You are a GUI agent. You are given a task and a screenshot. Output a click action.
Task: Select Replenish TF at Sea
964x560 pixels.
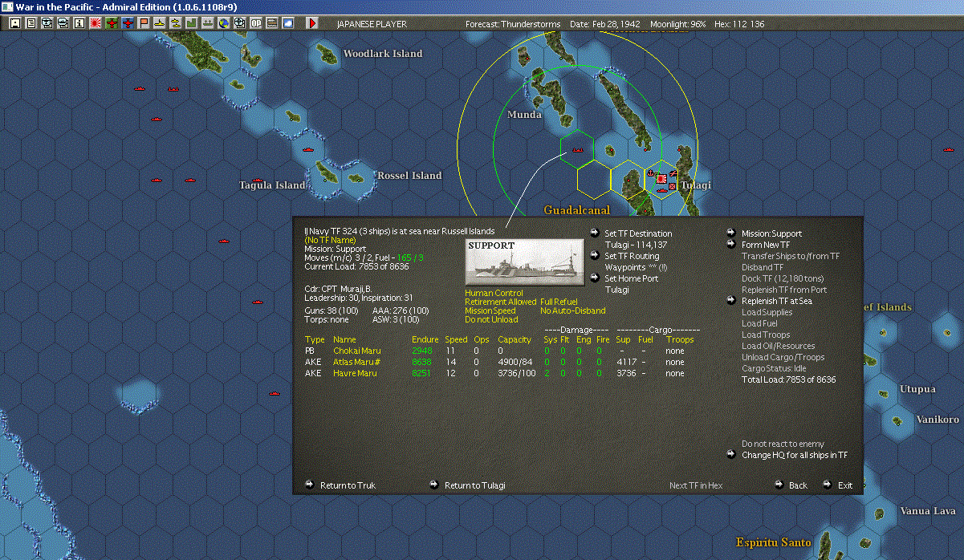pyautogui.click(x=777, y=301)
